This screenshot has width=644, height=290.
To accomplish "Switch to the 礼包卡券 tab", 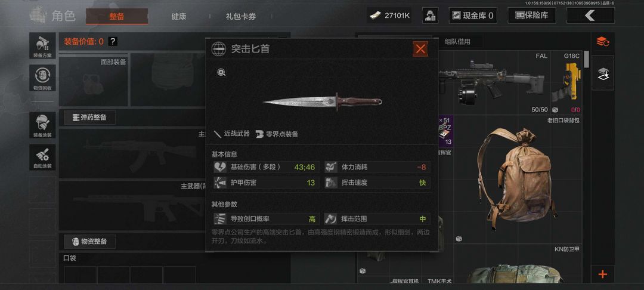I will pyautogui.click(x=241, y=17).
